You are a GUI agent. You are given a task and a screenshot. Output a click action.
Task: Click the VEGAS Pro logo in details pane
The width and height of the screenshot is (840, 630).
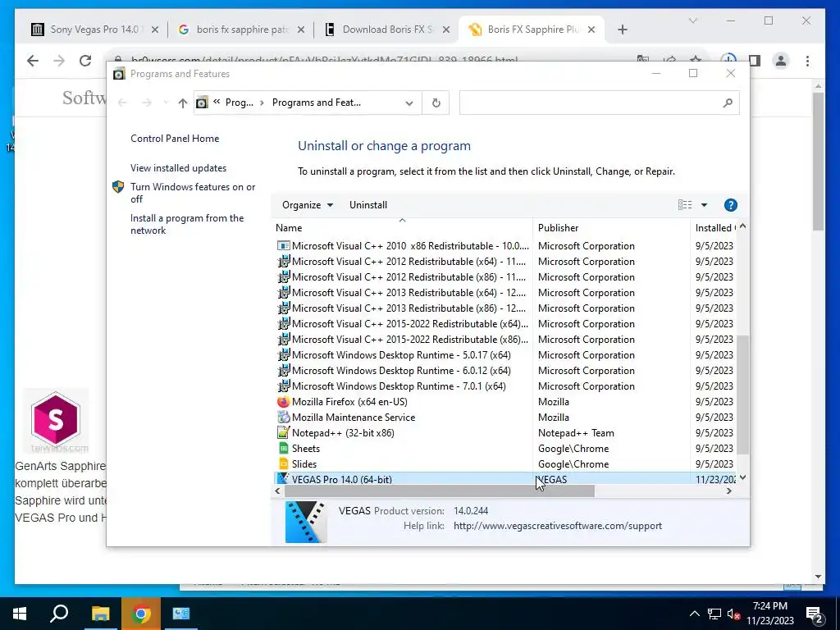pos(306,522)
